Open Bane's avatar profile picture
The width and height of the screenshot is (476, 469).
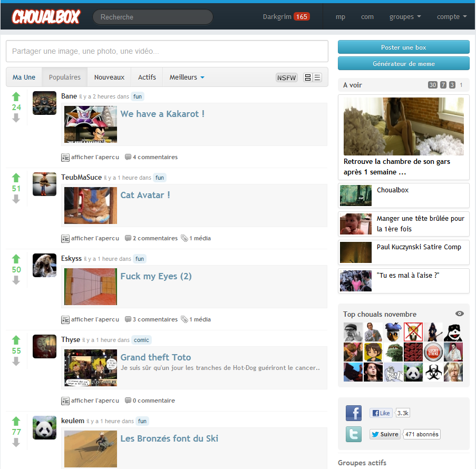pyautogui.click(x=44, y=103)
